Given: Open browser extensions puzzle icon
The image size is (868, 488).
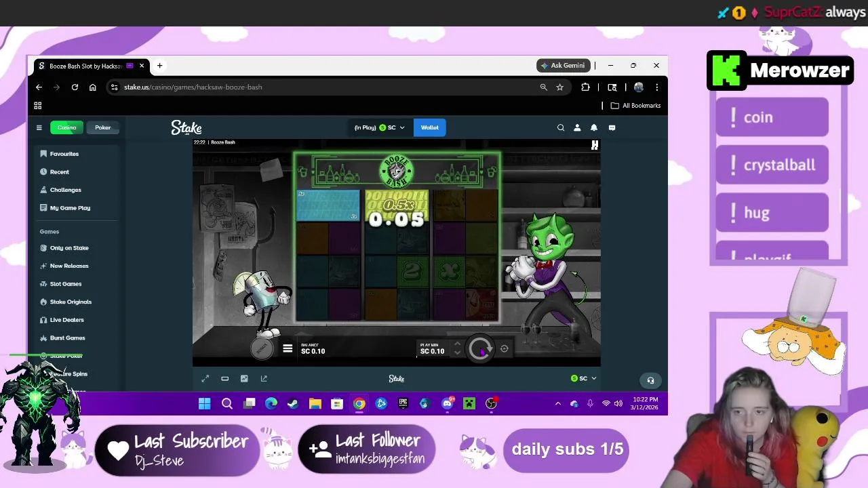Looking at the screenshot, I should 586,87.
